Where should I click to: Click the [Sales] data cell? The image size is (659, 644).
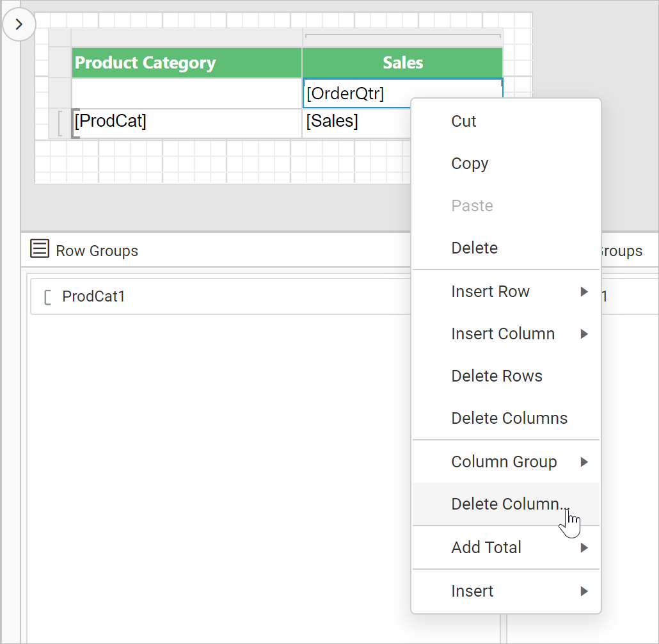tap(333, 120)
